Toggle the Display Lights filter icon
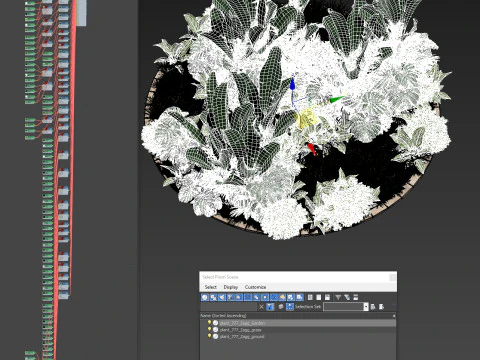This screenshot has height=360, width=480. coord(222,297)
